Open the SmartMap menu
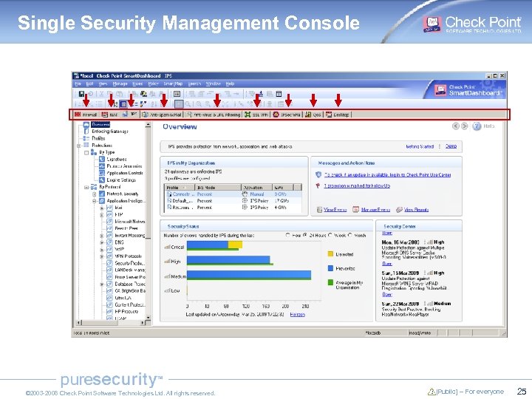 click(x=173, y=83)
